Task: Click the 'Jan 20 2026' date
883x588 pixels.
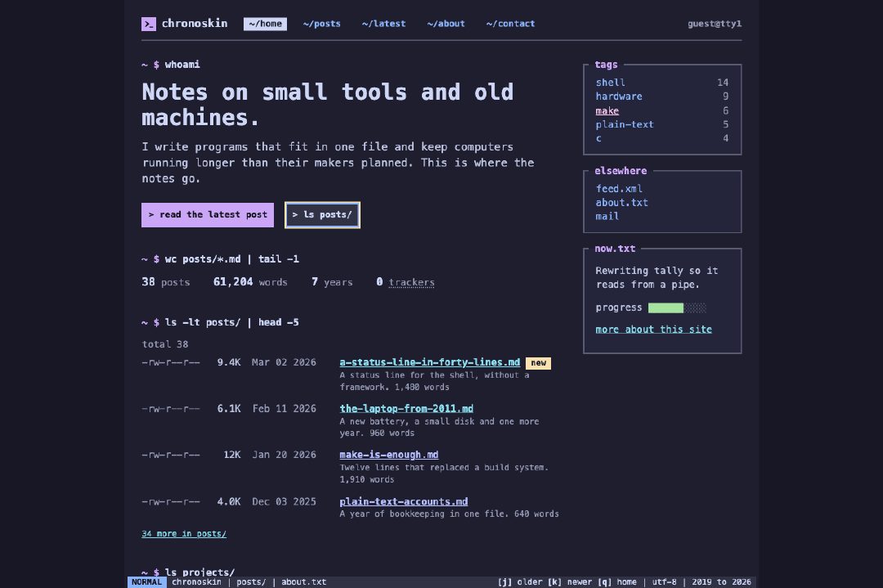Action: (284, 455)
